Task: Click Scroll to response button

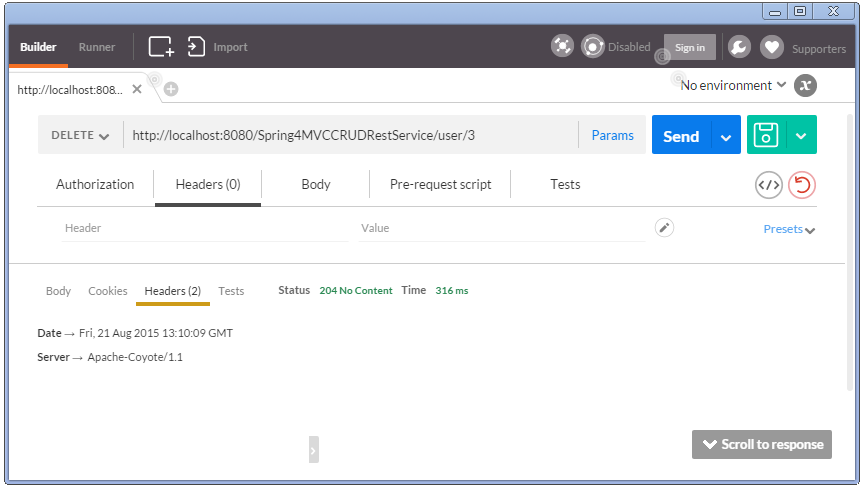Action: [762, 444]
